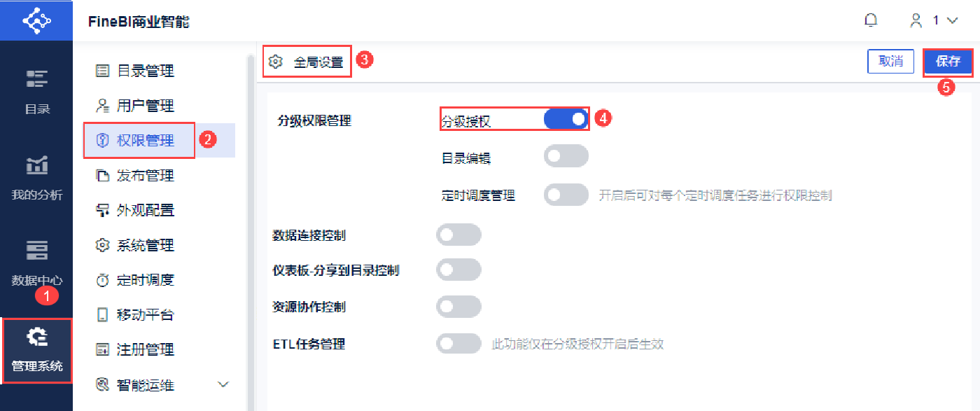Image resolution: width=980 pixels, height=411 pixels.
Task: Turn on 数据连接控制 switch
Action: click(458, 235)
